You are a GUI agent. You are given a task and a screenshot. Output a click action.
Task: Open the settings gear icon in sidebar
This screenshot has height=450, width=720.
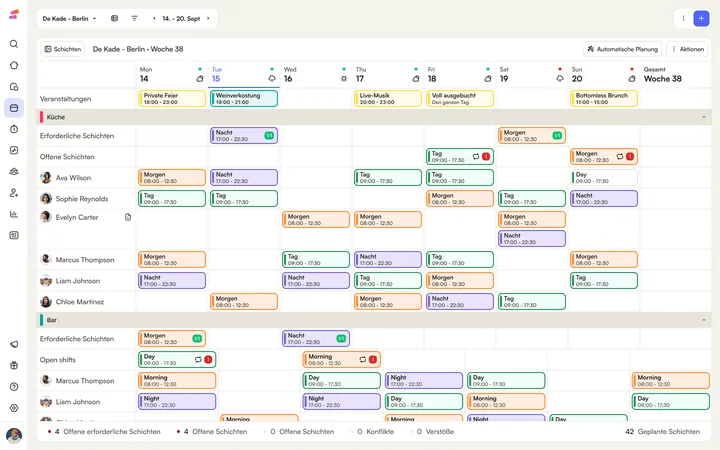pyautogui.click(x=14, y=408)
